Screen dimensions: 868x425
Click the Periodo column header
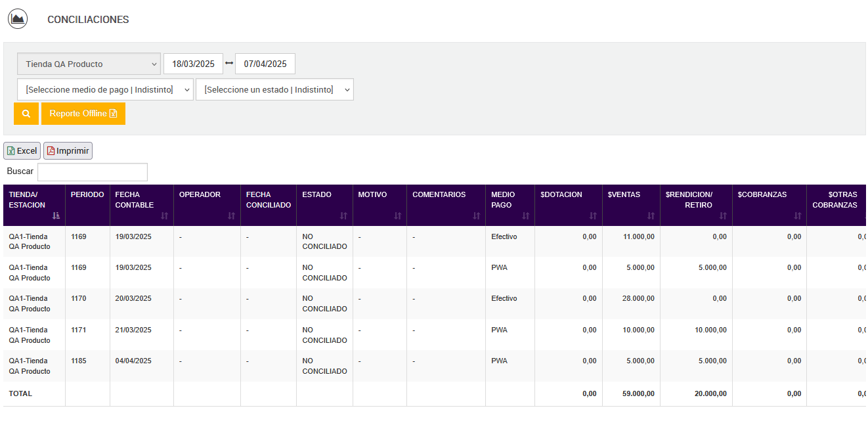point(87,195)
